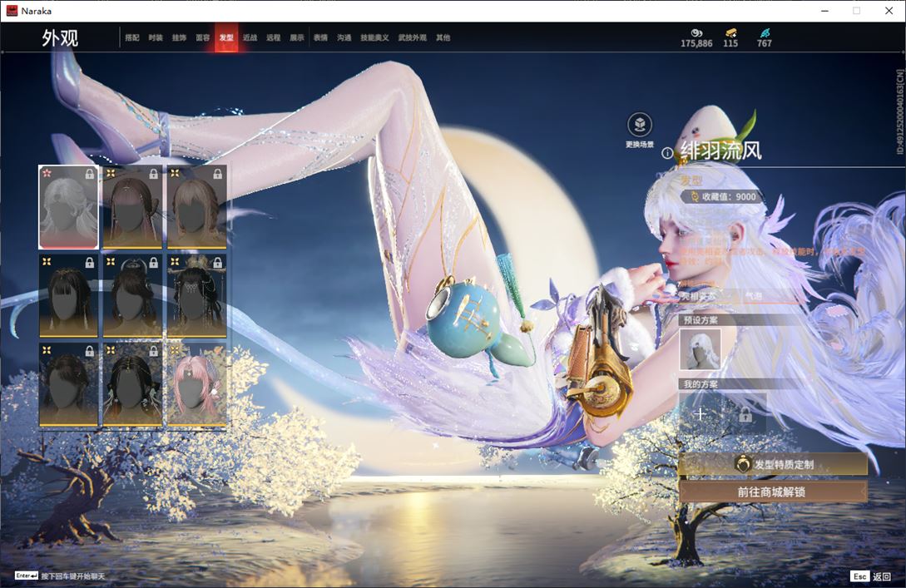This screenshot has height=588, width=906.
Task: Click the Enter chat hint at bottom left
Action: click(x=60, y=576)
